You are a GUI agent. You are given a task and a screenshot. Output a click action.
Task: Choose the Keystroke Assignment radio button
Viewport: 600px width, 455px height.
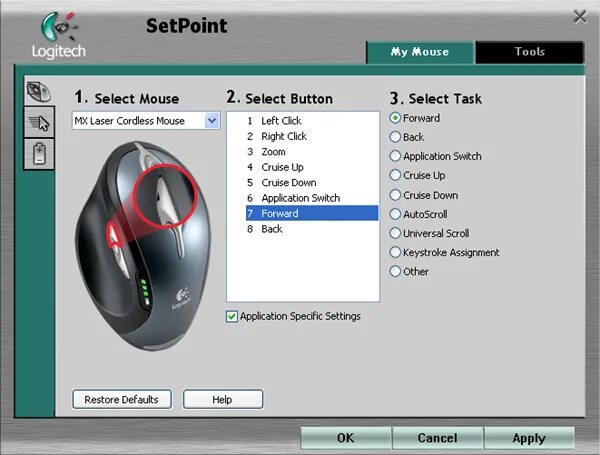[x=395, y=253]
